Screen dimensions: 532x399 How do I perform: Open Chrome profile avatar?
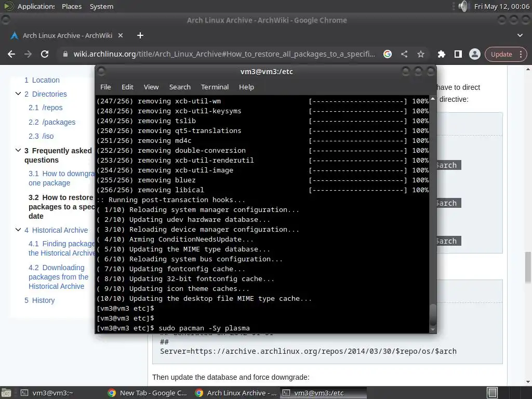(475, 54)
